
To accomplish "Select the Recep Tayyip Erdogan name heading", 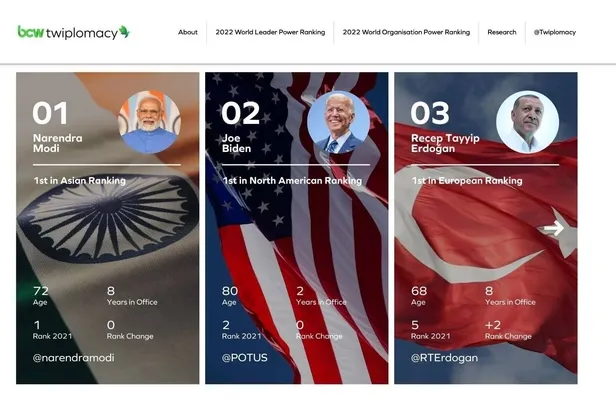I will click(445, 143).
